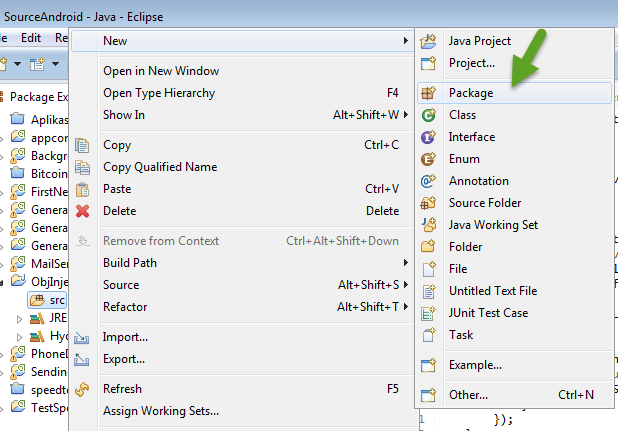
Task: Select the FirstNe project in tree
Action: click(x=39, y=192)
